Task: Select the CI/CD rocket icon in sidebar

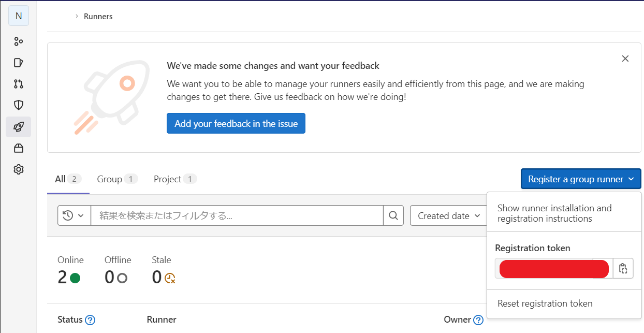Action: pyautogui.click(x=19, y=127)
